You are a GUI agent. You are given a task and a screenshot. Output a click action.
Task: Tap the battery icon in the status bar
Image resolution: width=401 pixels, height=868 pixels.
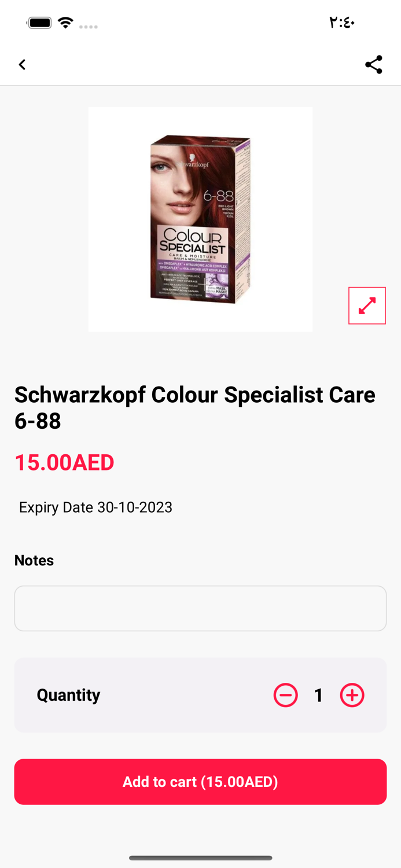(x=39, y=23)
